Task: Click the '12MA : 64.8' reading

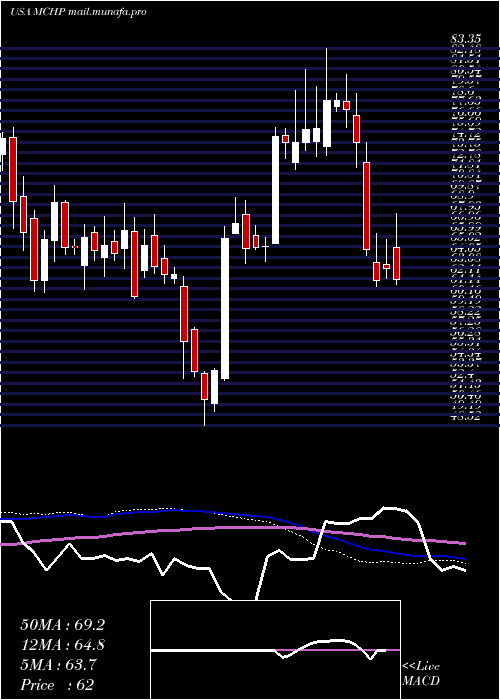Action: coord(62,645)
